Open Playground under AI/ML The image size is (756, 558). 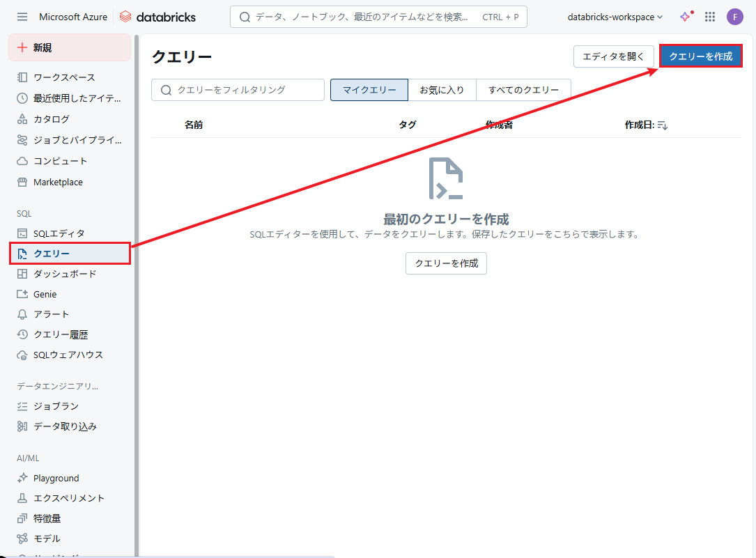coord(56,478)
